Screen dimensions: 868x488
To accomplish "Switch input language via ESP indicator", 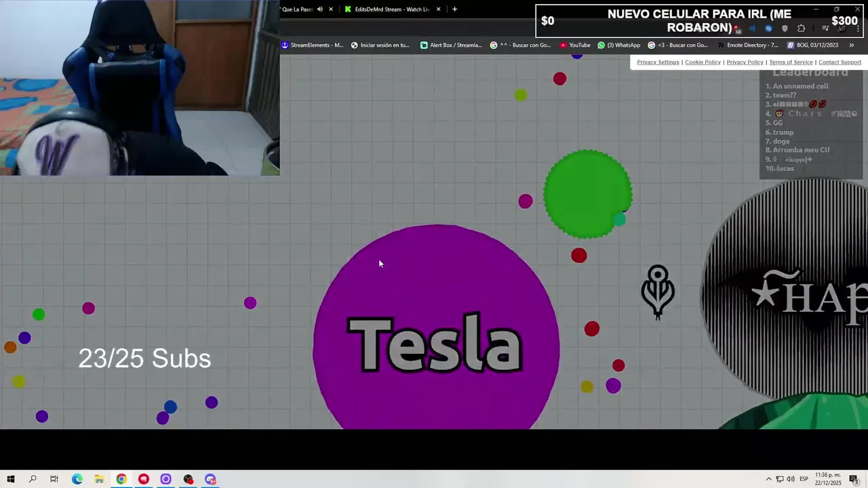I will click(x=804, y=479).
